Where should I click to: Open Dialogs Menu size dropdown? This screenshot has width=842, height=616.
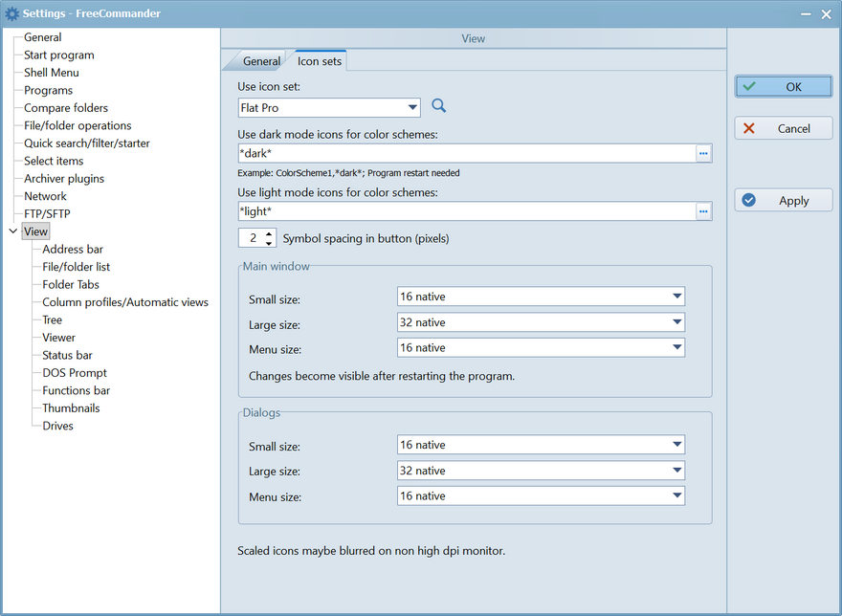pyautogui.click(x=676, y=496)
